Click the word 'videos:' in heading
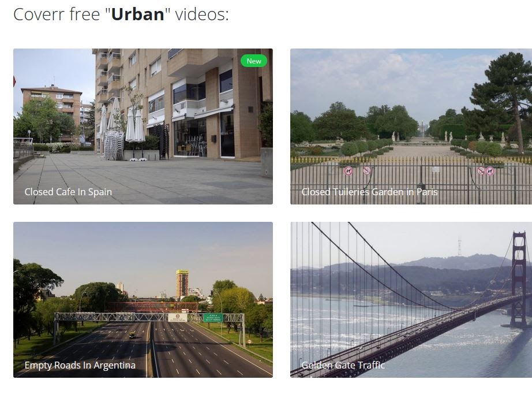 pos(202,14)
